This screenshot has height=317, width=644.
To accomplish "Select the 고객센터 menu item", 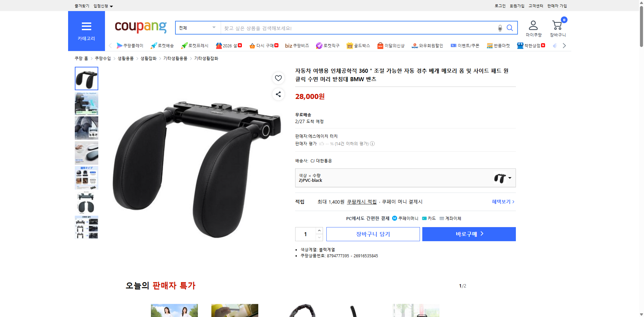I will 535,6.
